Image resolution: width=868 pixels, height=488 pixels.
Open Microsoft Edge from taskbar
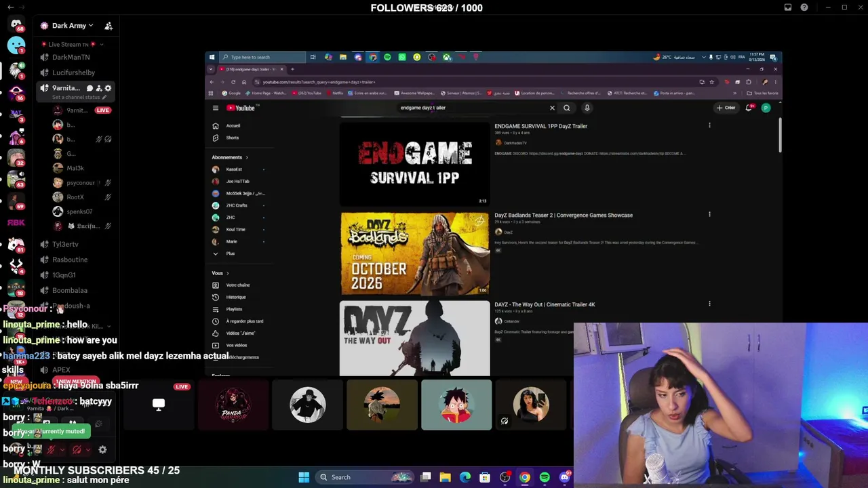pyautogui.click(x=465, y=477)
